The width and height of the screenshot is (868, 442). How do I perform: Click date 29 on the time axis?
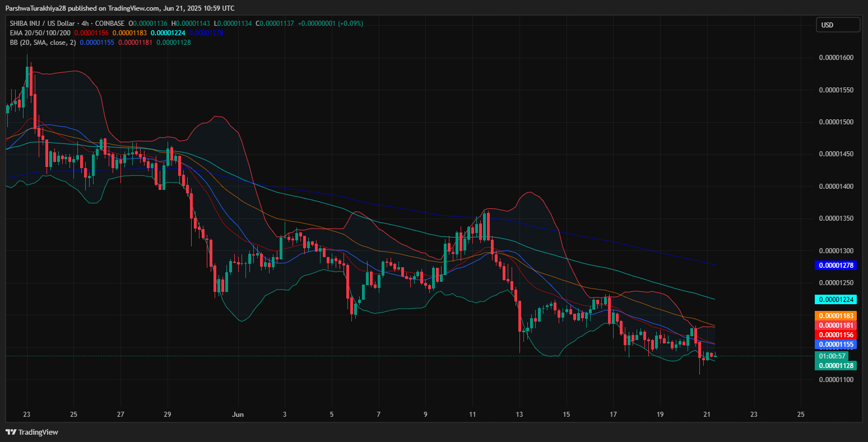(x=168, y=415)
